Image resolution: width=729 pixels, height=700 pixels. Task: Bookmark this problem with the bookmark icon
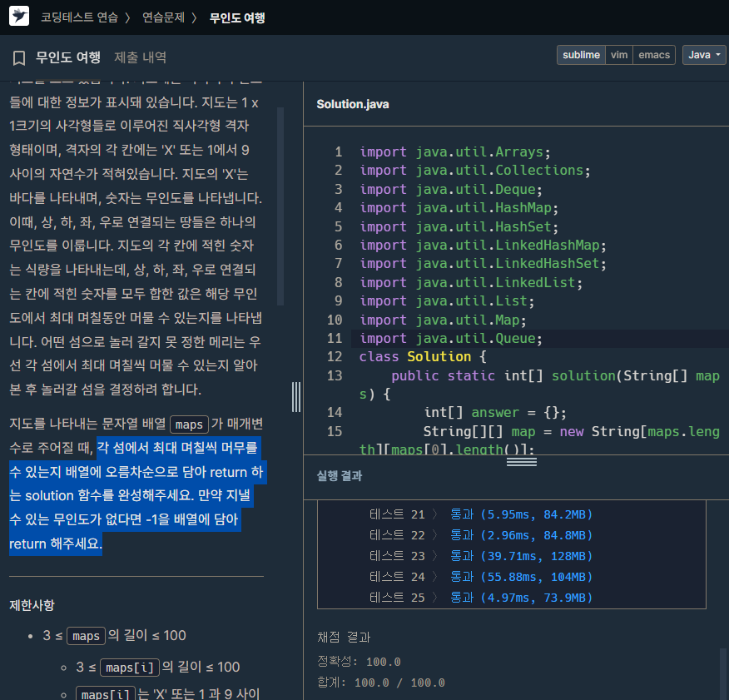pyautogui.click(x=19, y=58)
